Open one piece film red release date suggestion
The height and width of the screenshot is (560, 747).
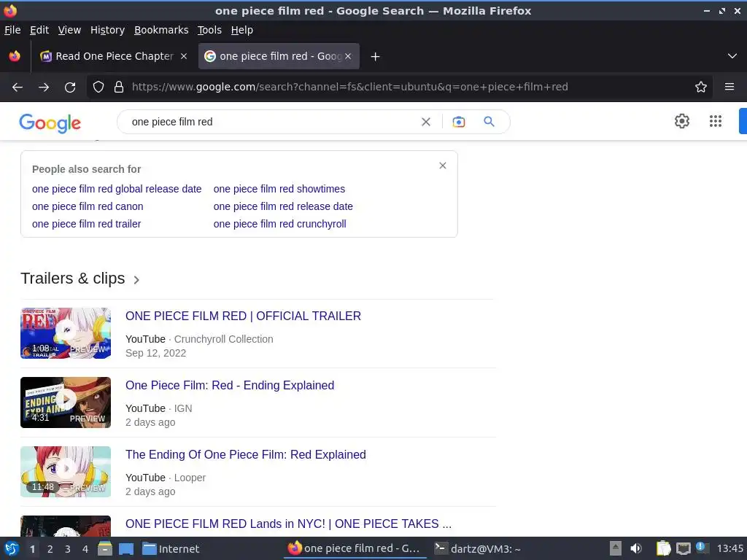pyautogui.click(x=283, y=206)
